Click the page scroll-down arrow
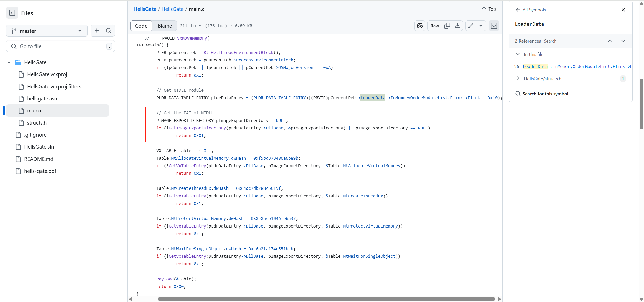This screenshot has width=644, height=302. pos(641,299)
